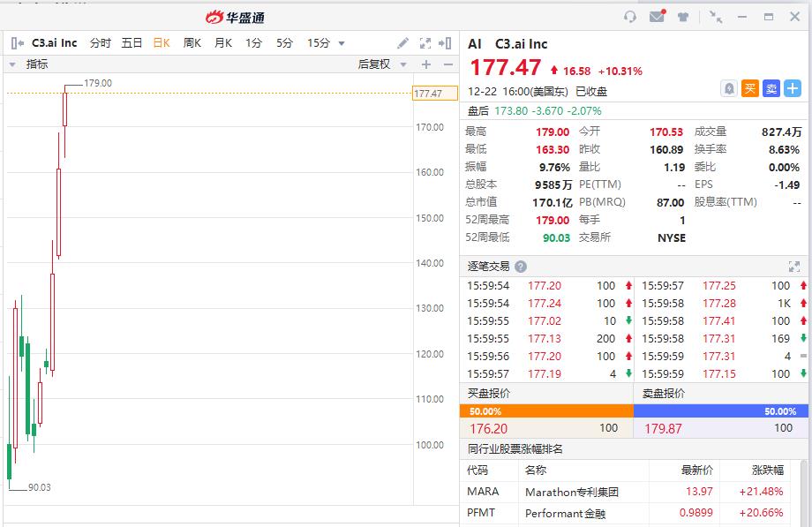
Task: Open the messages envelope icon
Action: pos(657,17)
